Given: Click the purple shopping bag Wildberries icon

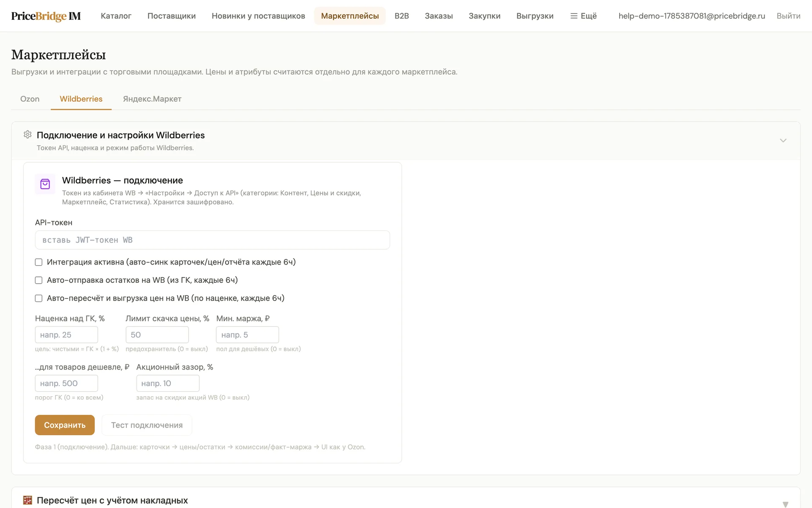Looking at the screenshot, I should coord(45,184).
